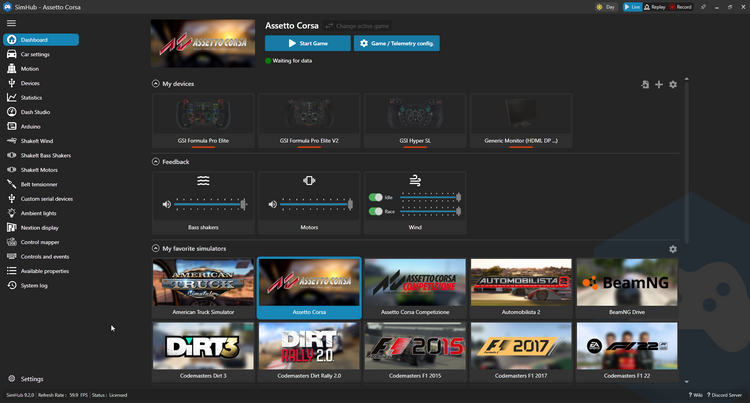Switch to Replay mode
The height and width of the screenshot is (403, 750).
point(655,7)
